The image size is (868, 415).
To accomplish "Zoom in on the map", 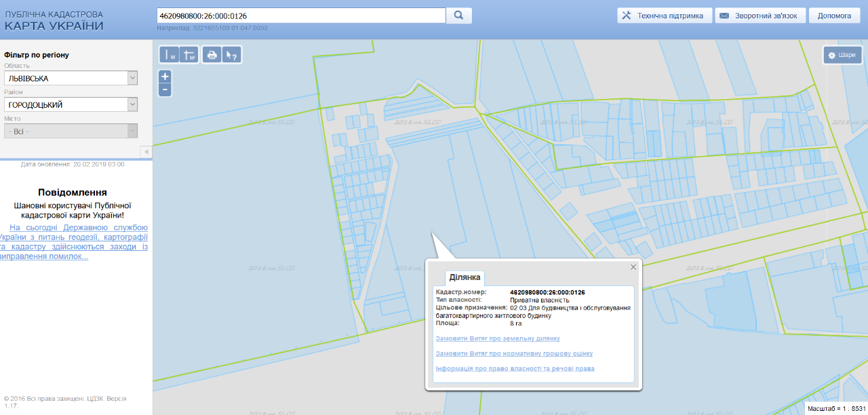I will click(165, 77).
